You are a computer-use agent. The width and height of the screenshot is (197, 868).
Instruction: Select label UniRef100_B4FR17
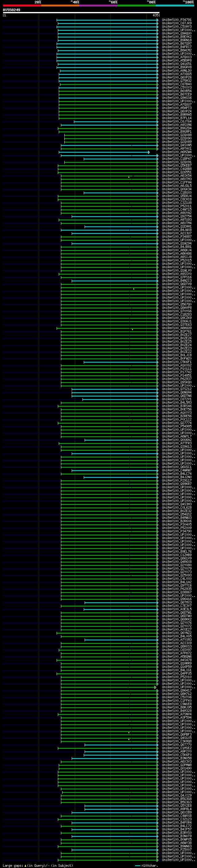pyautogui.click(x=176, y=47)
